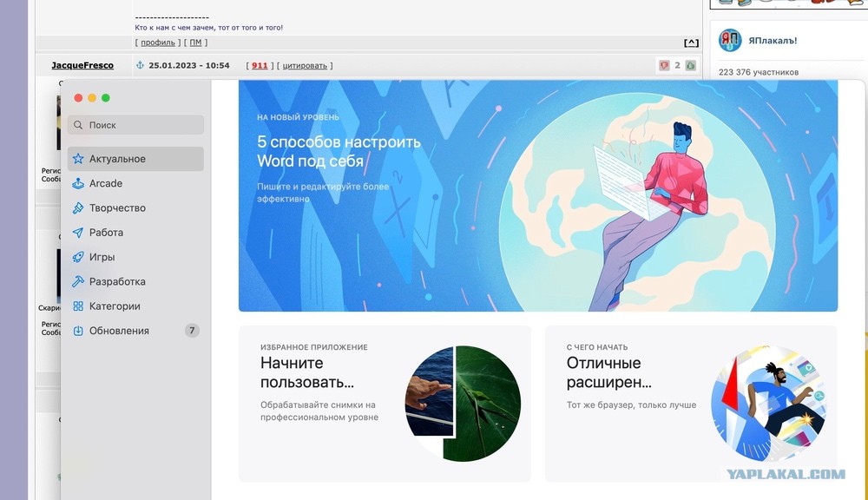Click the signature text Кто к нам с чем зачем
The width and height of the screenshot is (868, 500).
click(208, 27)
